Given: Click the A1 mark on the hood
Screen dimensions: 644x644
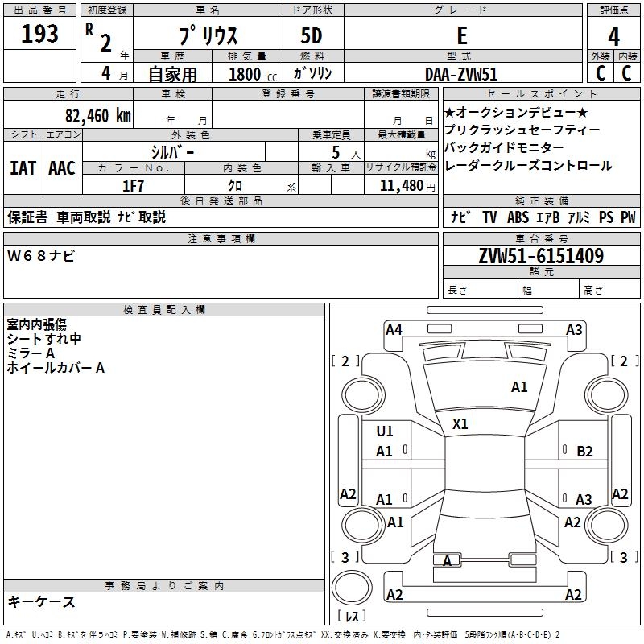Looking at the screenshot, I should (519, 387).
